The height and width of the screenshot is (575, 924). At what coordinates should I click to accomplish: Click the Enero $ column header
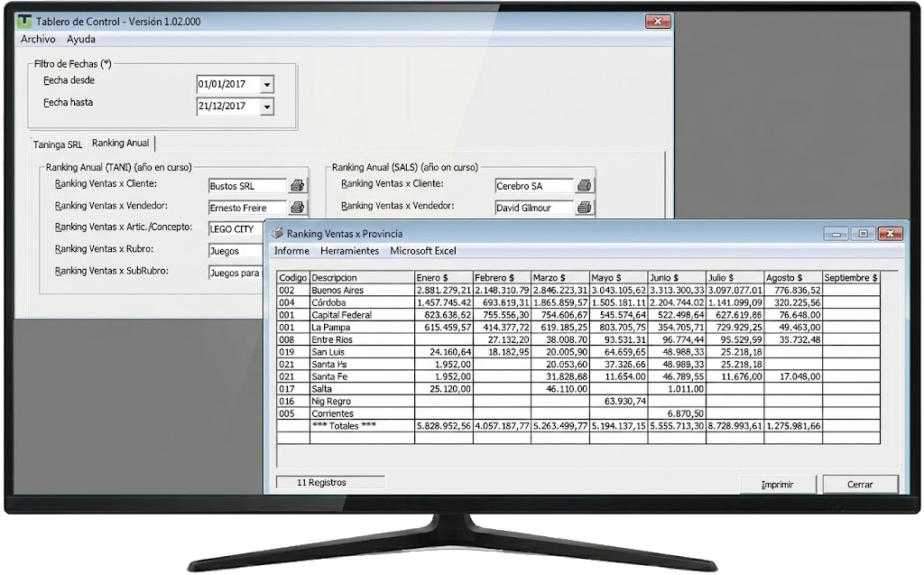pos(442,278)
